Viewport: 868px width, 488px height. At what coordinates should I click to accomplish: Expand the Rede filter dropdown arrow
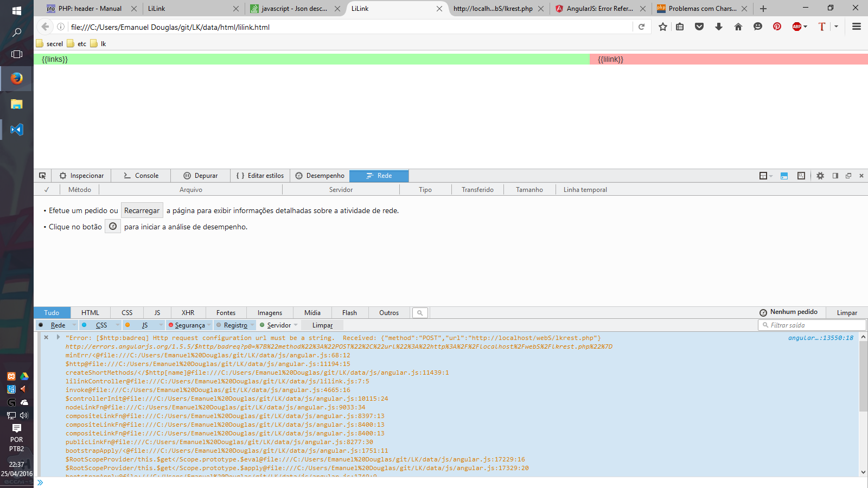point(74,325)
